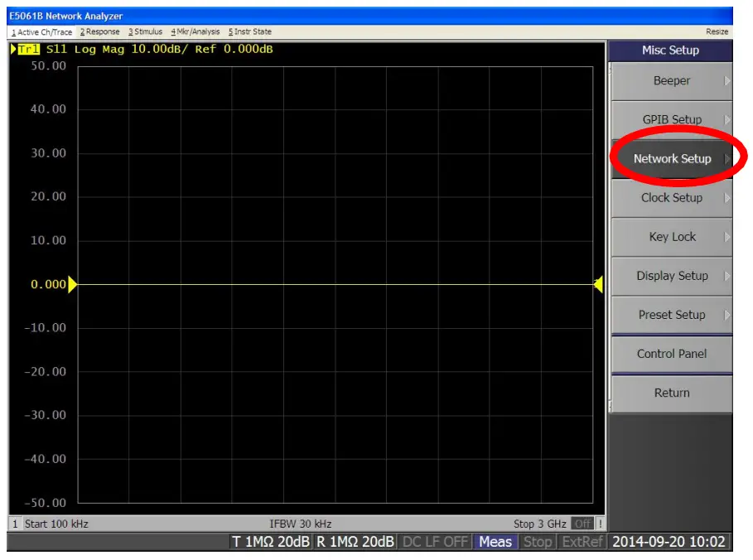Image resolution: width=753 pixels, height=560 pixels.
Task: Open Preset Setup submenu
Action: [671, 315]
